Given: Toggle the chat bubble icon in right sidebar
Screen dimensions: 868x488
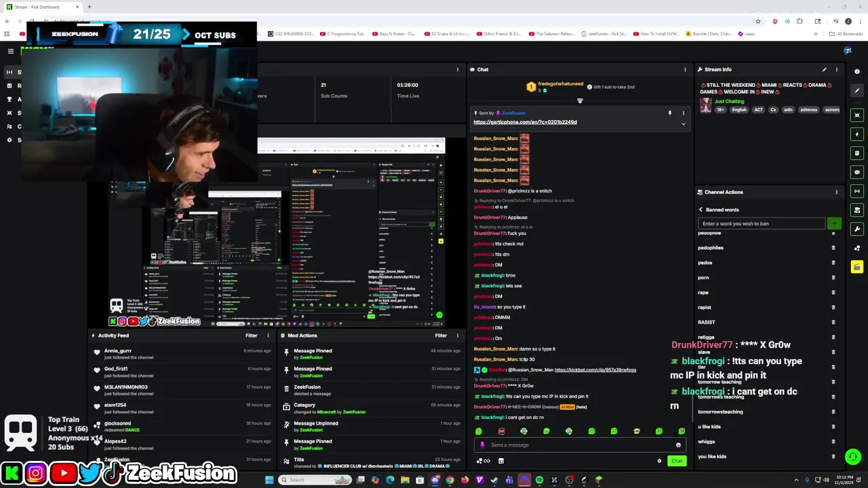Looking at the screenshot, I should [x=857, y=172].
